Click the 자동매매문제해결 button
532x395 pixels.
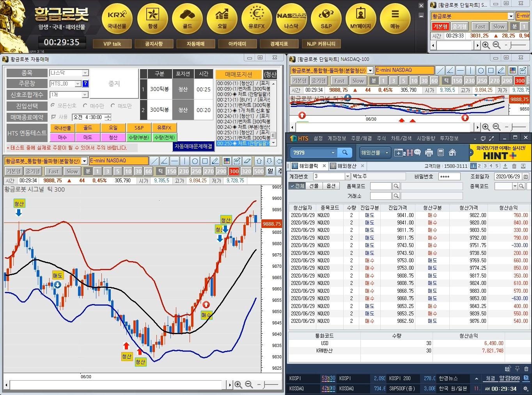[193, 146]
